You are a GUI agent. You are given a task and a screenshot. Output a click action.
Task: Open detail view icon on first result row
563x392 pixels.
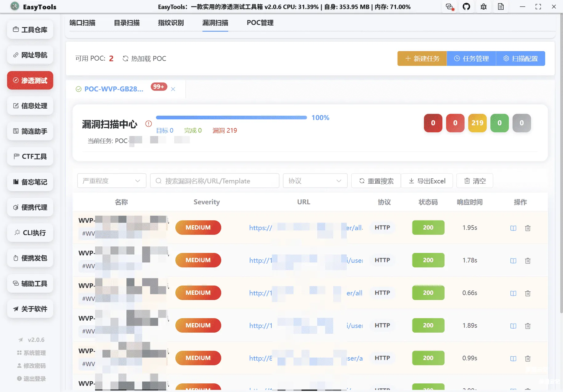tap(513, 228)
